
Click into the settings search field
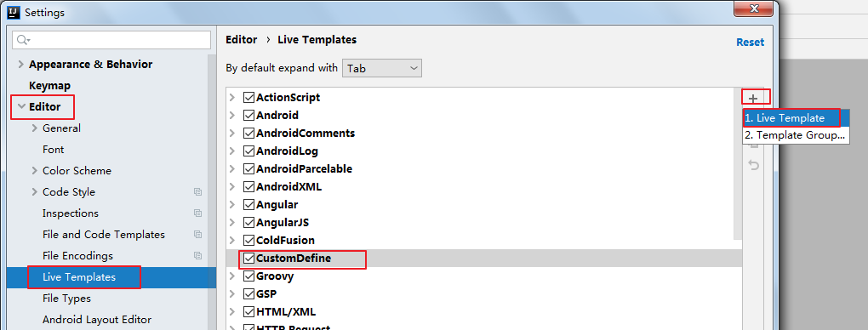tap(111, 40)
